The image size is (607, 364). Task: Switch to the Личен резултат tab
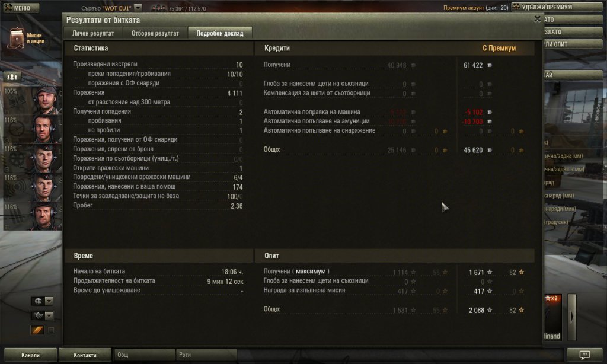pyautogui.click(x=93, y=33)
